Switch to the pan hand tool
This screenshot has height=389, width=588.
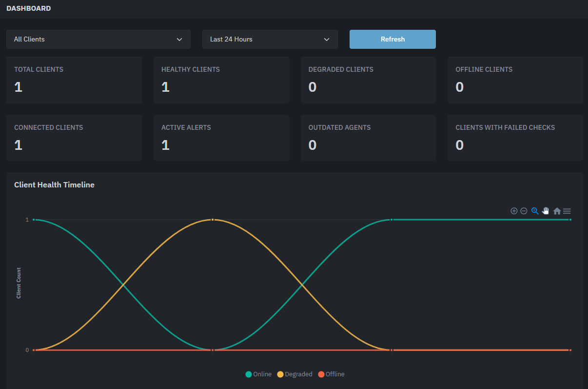[546, 211]
